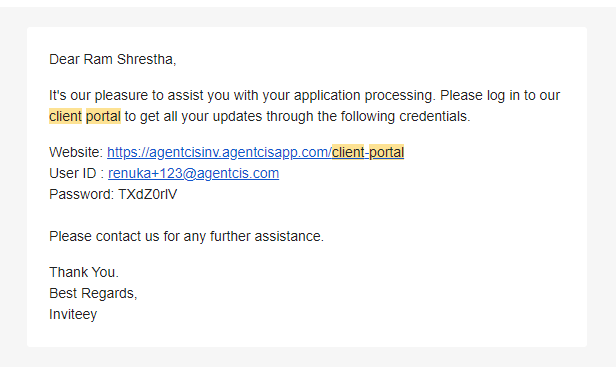Click the renuka+123@agentcis.com email link
This screenshot has height=367, width=616.
pyautogui.click(x=193, y=173)
